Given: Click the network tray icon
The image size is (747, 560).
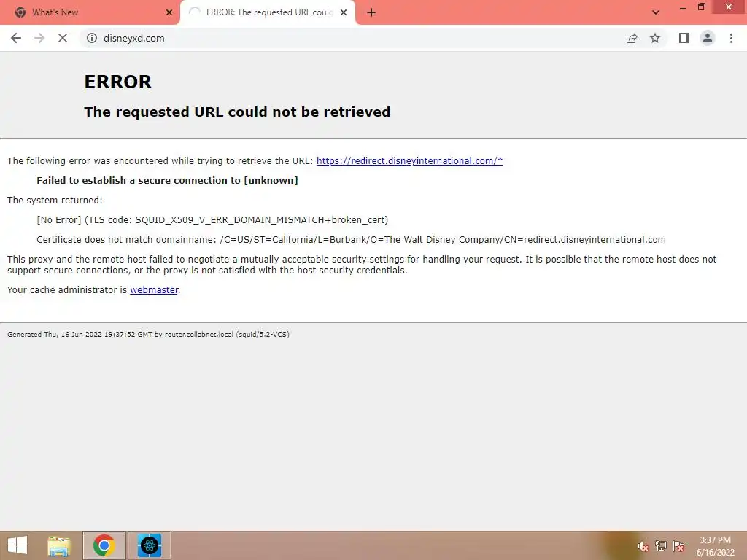Looking at the screenshot, I should (661, 546).
